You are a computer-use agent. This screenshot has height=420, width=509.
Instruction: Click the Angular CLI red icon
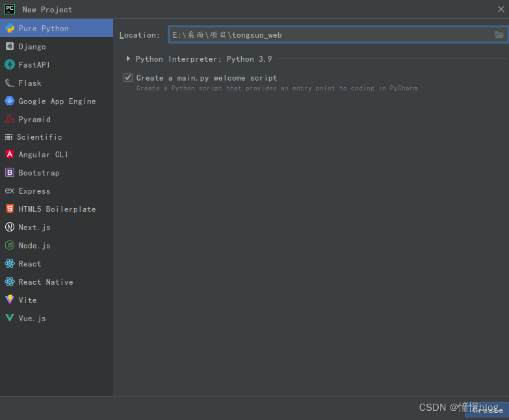[x=10, y=154]
